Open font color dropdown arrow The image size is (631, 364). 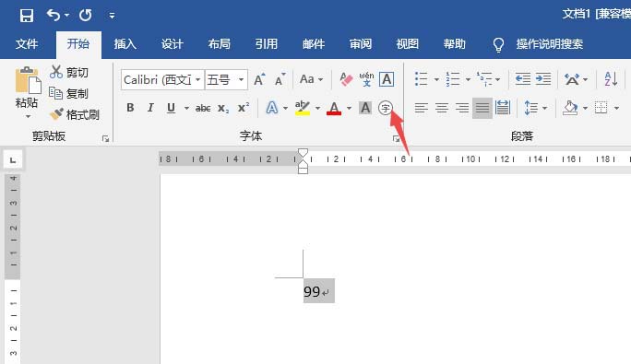tap(349, 108)
